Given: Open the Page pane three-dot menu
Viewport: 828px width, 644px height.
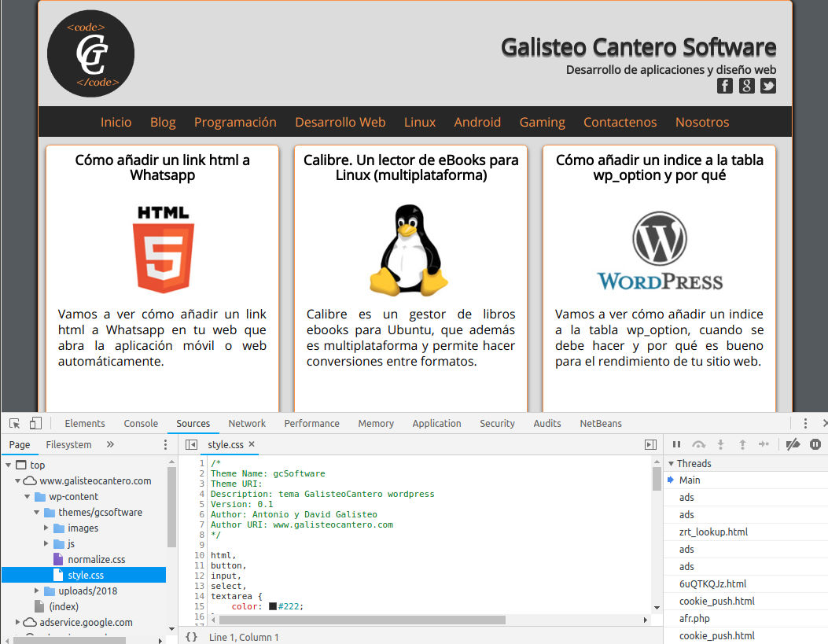Looking at the screenshot, I should 165,444.
